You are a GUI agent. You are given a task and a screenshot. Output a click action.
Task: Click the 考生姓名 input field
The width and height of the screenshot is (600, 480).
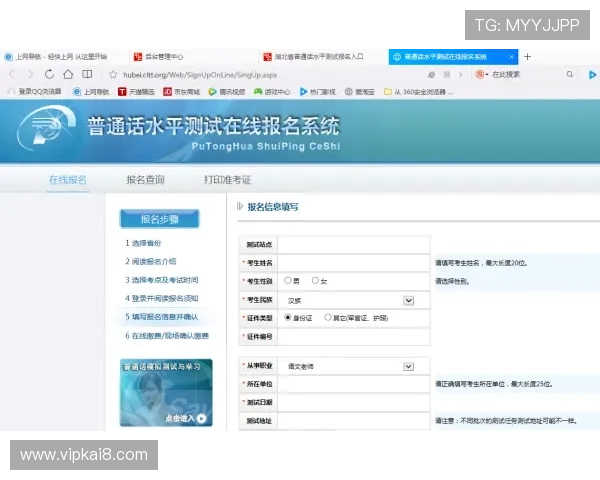pyautogui.click(x=354, y=263)
